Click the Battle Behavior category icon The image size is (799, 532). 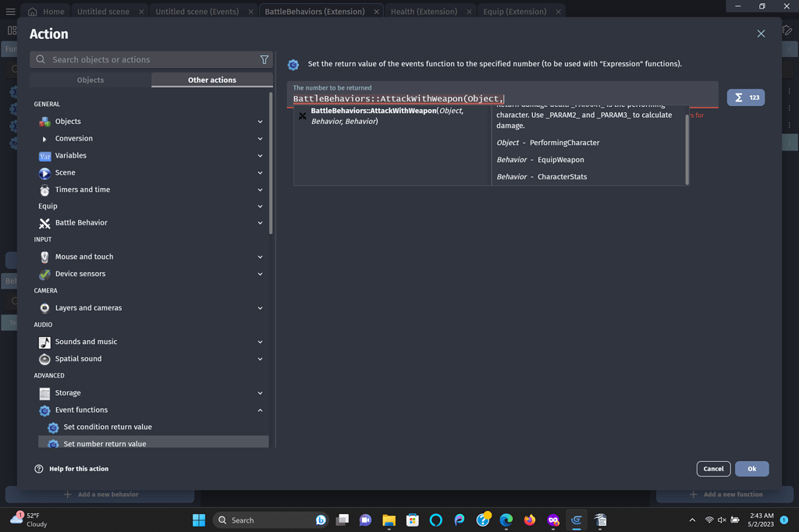coord(45,222)
